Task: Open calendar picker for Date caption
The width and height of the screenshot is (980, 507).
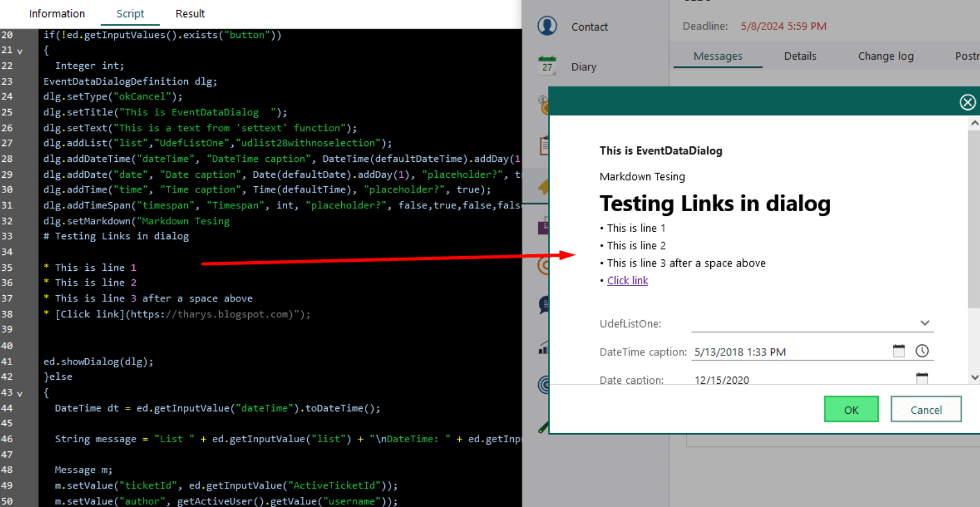Action: coord(922,378)
